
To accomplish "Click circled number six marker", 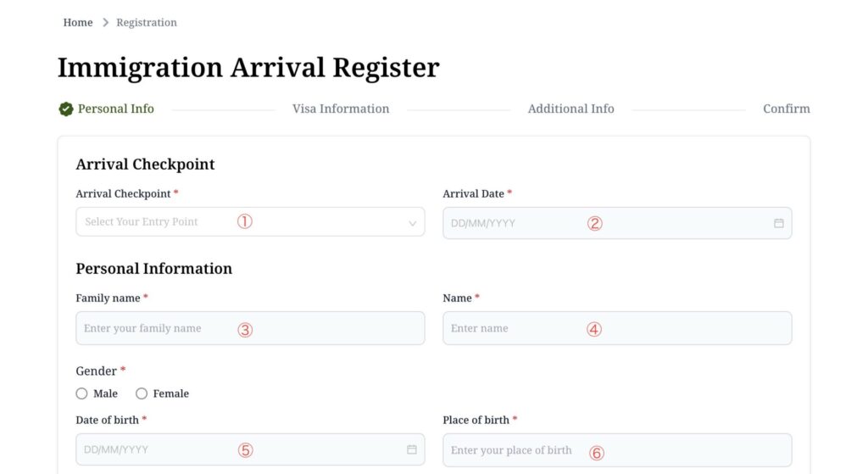I will coord(597,453).
